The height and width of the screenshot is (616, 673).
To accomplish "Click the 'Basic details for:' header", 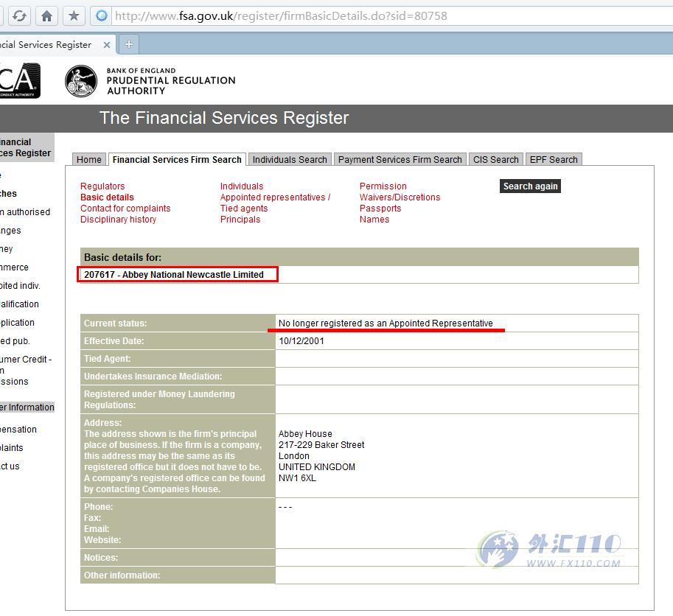I will (123, 257).
